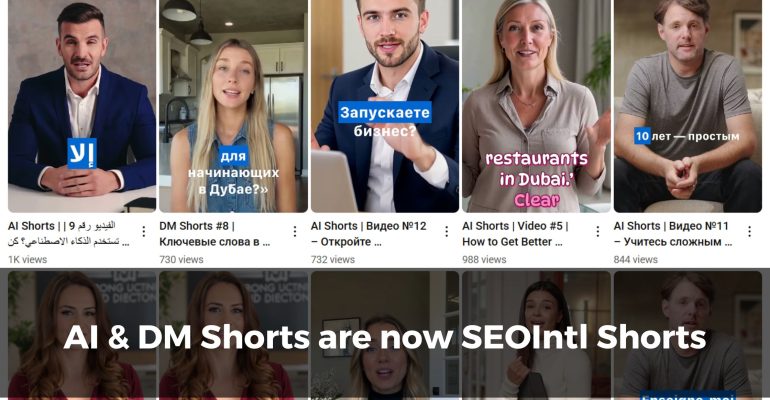Open three-dot menu for DM Shorts #8

pos(295,232)
